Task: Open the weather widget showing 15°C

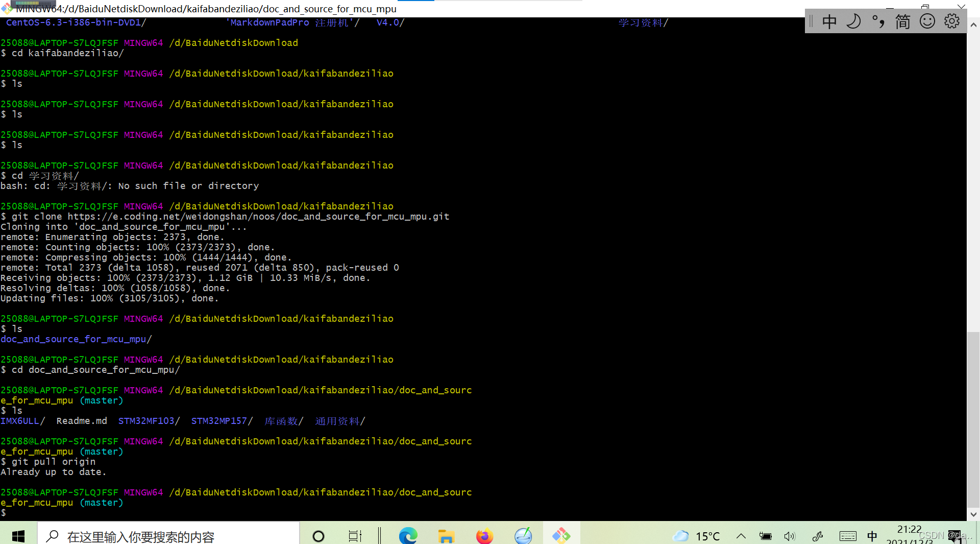Action: point(696,536)
